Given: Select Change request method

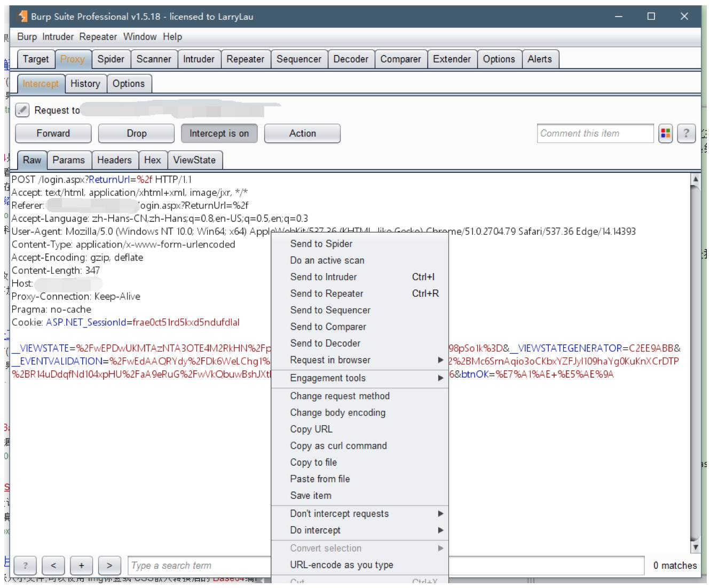Looking at the screenshot, I should click(360, 395).
